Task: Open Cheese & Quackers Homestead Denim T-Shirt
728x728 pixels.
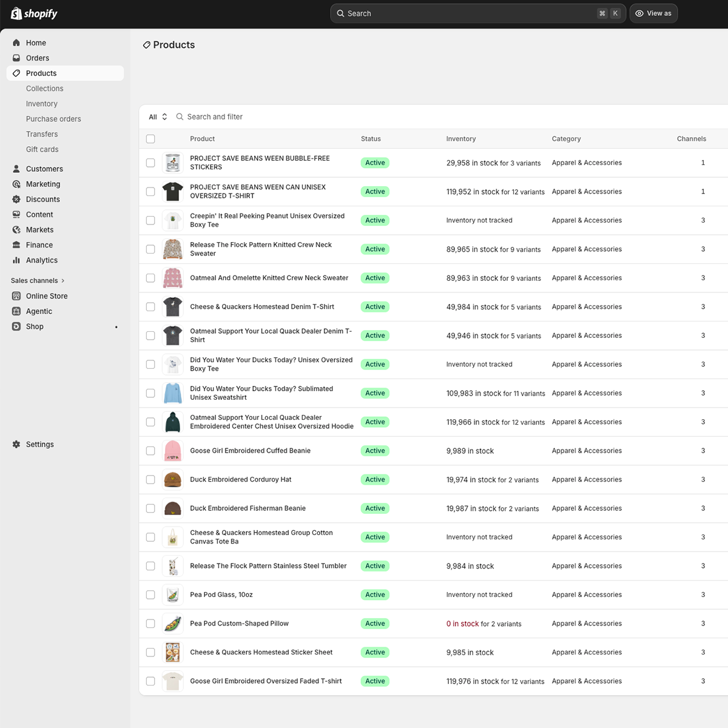Action: click(262, 307)
